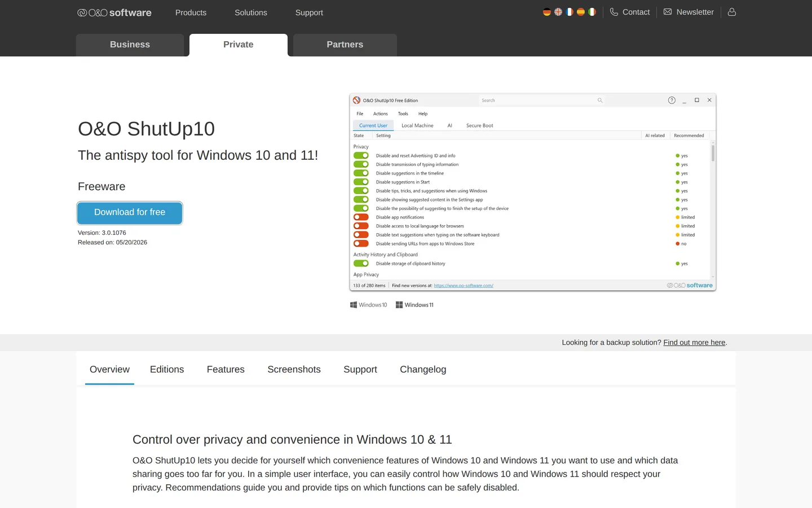Open the Contact link
The height and width of the screenshot is (508, 812).
click(x=636, y=12)
